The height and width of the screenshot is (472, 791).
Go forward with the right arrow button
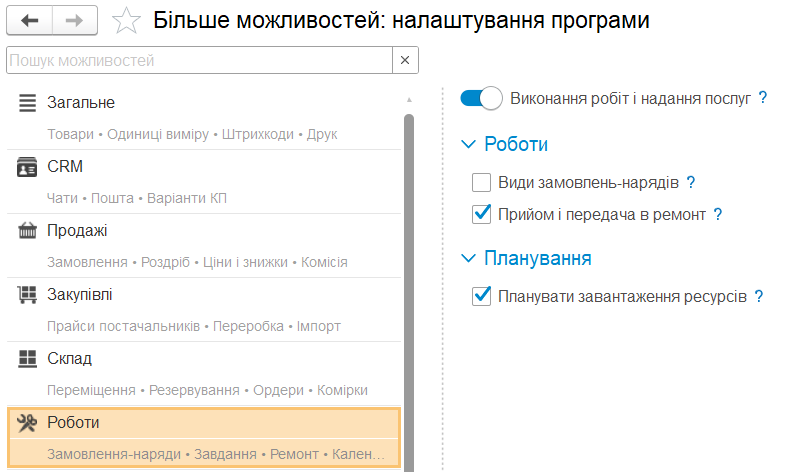(x=75, y=21)
